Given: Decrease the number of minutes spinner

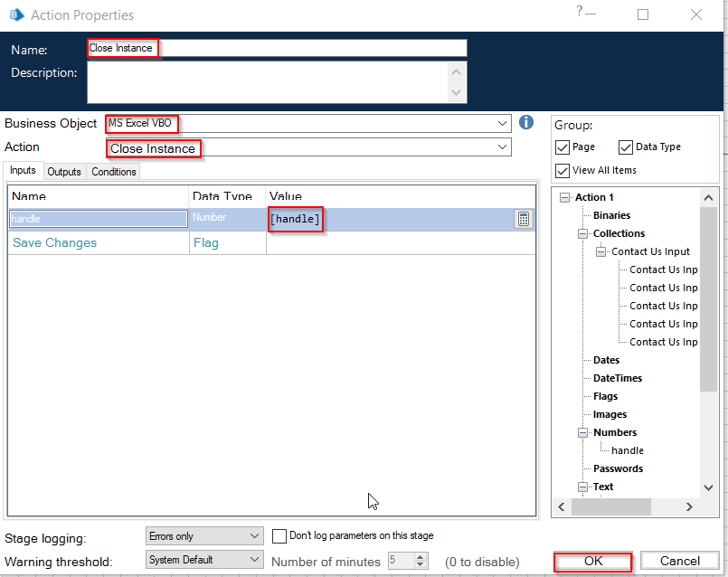Looking at the screenshot, I should 421,564.
